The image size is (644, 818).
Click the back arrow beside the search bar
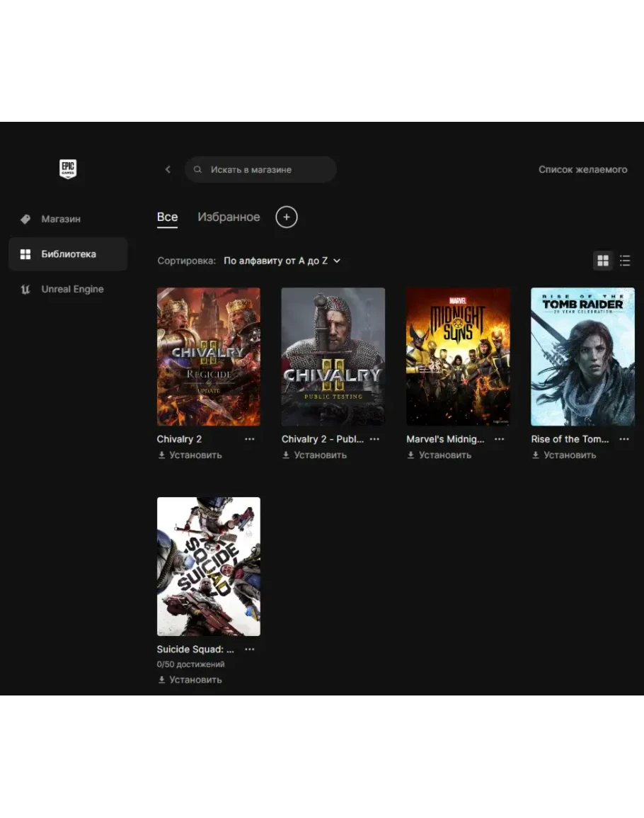[168, 170]
